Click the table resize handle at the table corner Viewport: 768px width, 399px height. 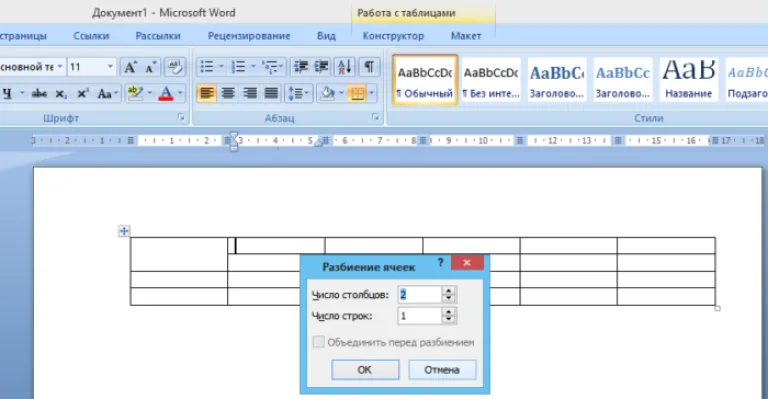718,308
